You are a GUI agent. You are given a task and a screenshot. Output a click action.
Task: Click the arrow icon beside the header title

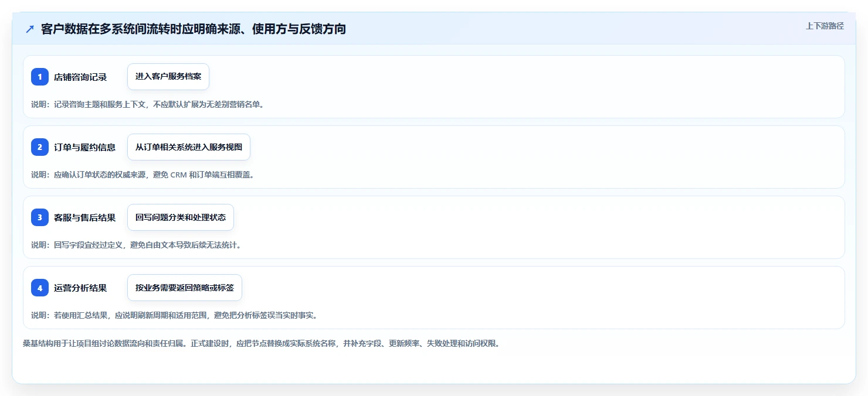click(x=30, y=29)
